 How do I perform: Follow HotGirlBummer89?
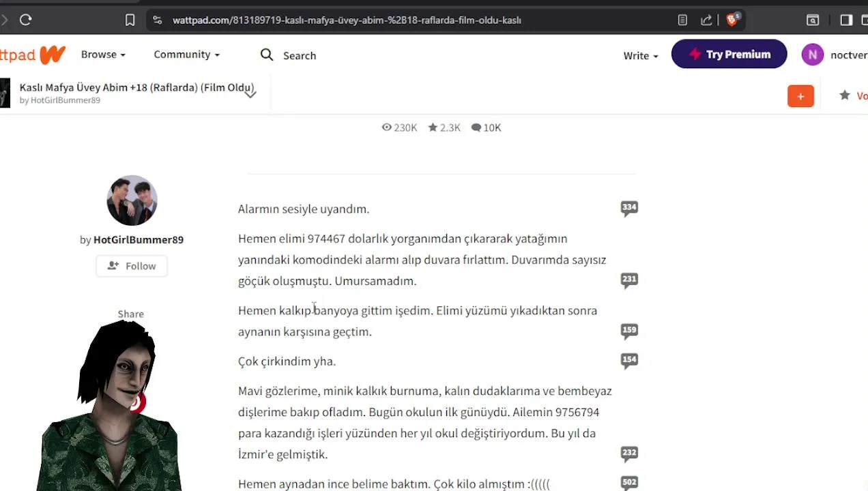(132, 266)
